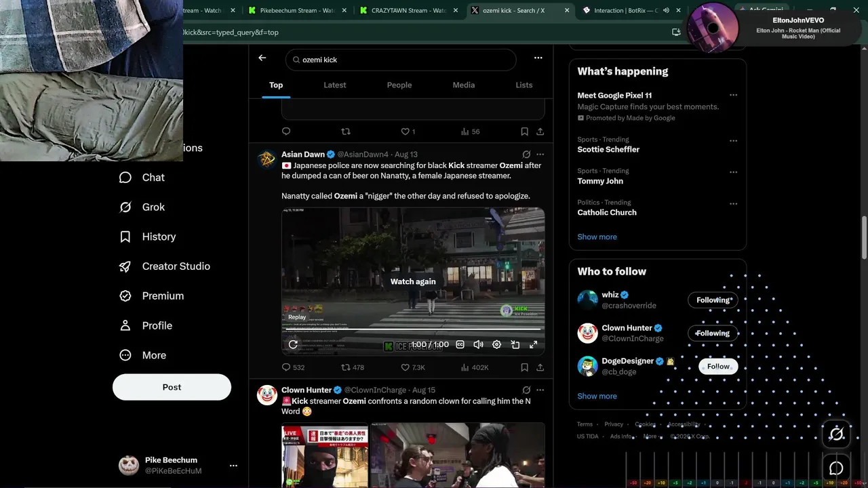Bookmark the Asian Dawn post
Screen dimensions: 868x488
pos(524,367)
